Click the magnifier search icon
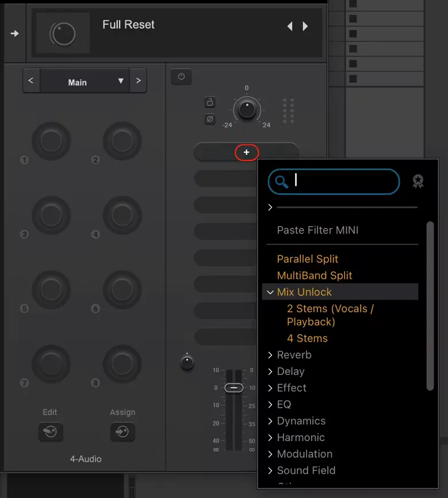The image size is (448, 498). tap(281, 182)
